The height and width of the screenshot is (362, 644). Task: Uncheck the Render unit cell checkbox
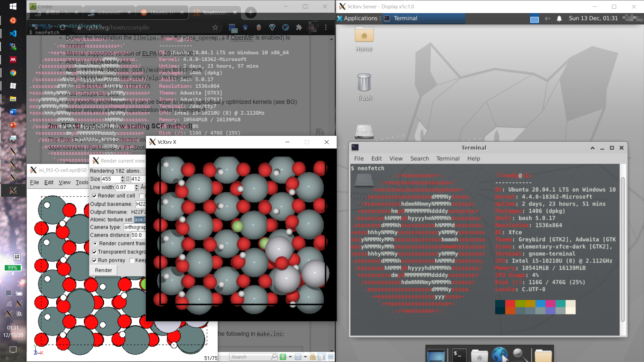tap(95, 196)
